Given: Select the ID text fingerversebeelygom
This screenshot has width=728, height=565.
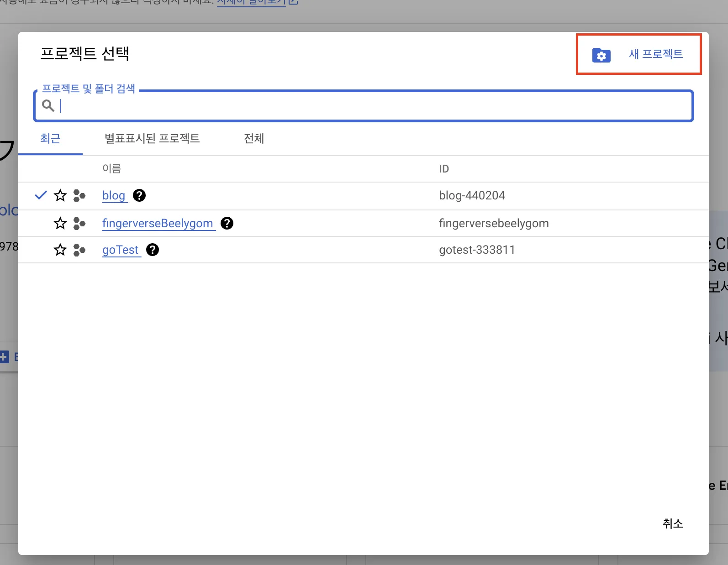Looking at the screenshot, I should tap(494, 223).
